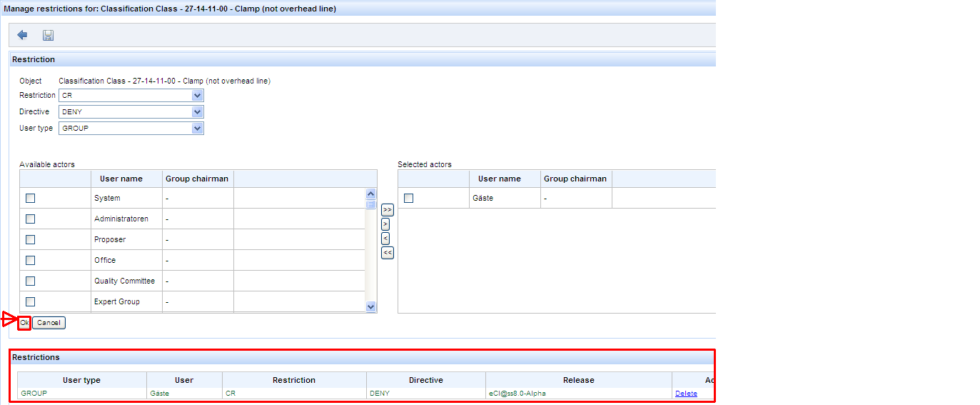Image resolution: width=980 pixels, height=405 pixels.
Task: Select the Gäste checkbox in selected actors
Action: click(x=408, y=199)
